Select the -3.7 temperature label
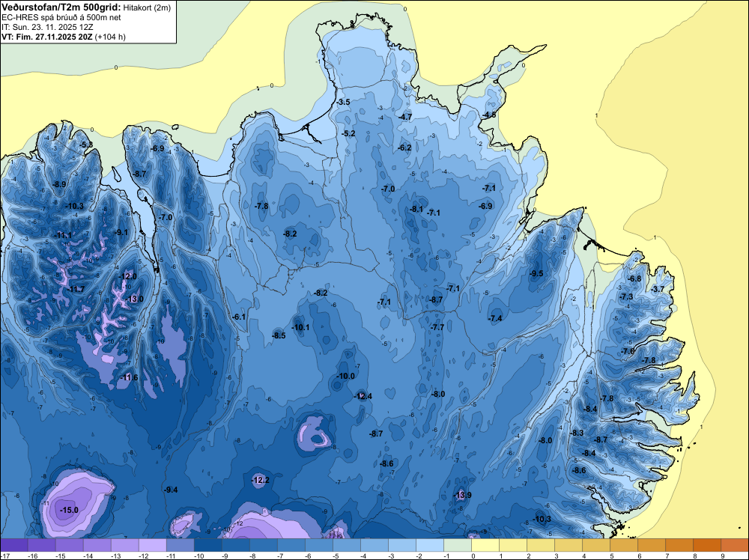This screenshot has height=560, width=749. [658, 289]
